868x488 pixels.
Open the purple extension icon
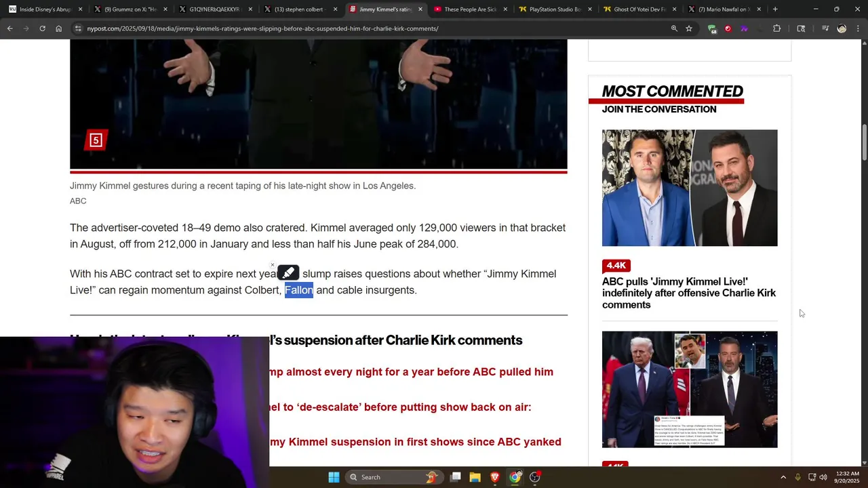pyautogui.click(x=744, y=28)
